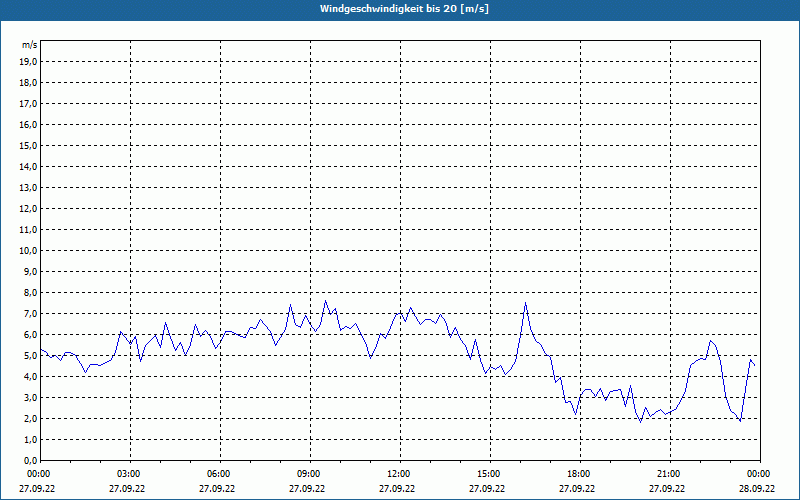Click the "27.09.22" date under 15:00
The image size is (800, 500).
(x=487, y=488)
